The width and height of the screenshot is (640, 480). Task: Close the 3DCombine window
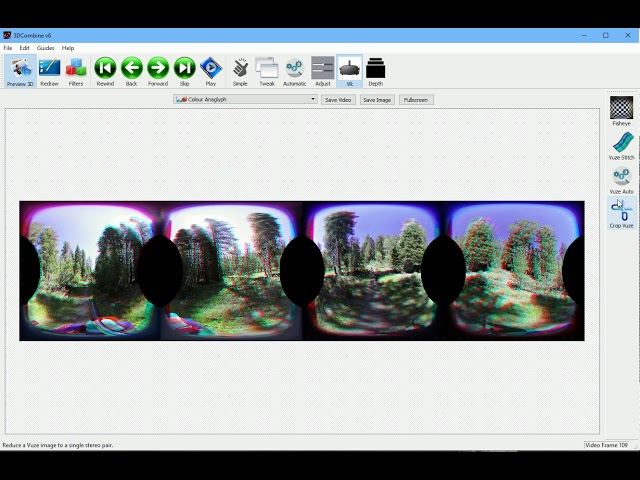pos(628,36)
